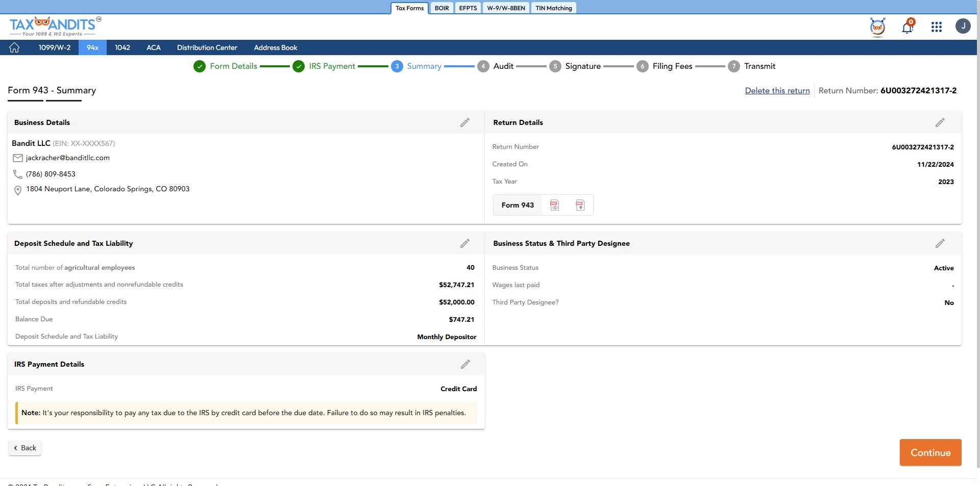Click the Delete this return link
The image size is (980, 486).
click(777, 90)
